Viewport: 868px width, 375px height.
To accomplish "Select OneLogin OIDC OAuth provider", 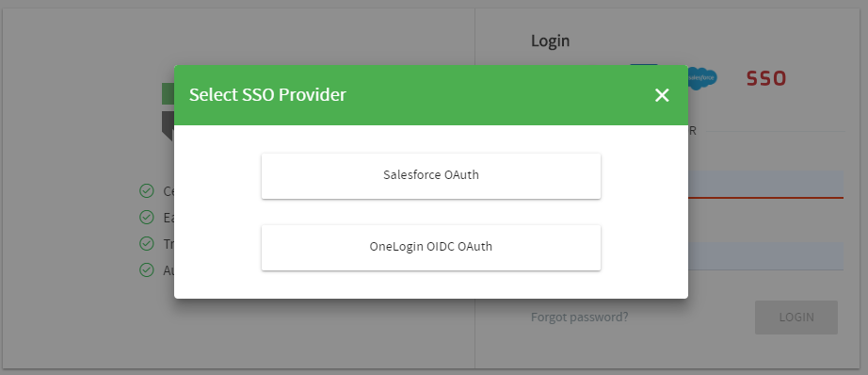I will point(430,247).
